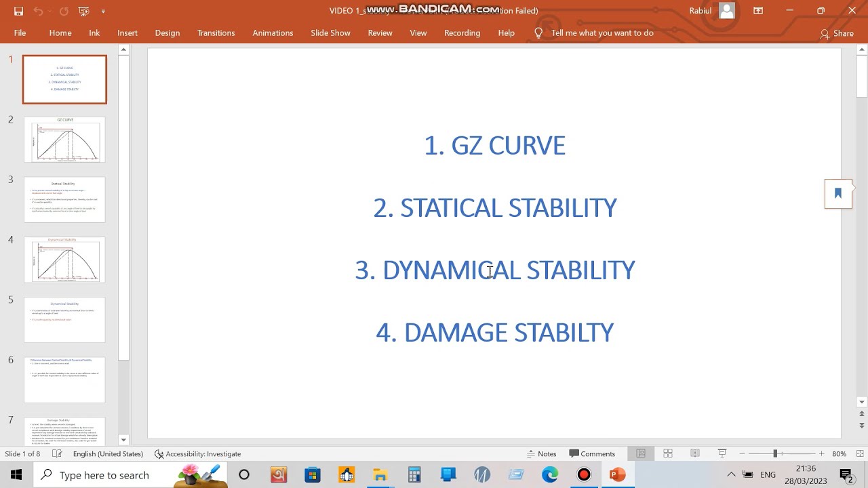Click the Redo/Repeat arrow icon
Image resolution: width=868 pixels, height=488 pixels.
(64, 11)
